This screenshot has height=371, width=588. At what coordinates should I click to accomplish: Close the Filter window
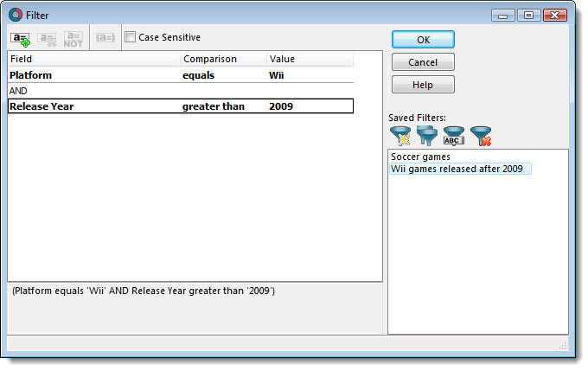(x=555, y=16)
